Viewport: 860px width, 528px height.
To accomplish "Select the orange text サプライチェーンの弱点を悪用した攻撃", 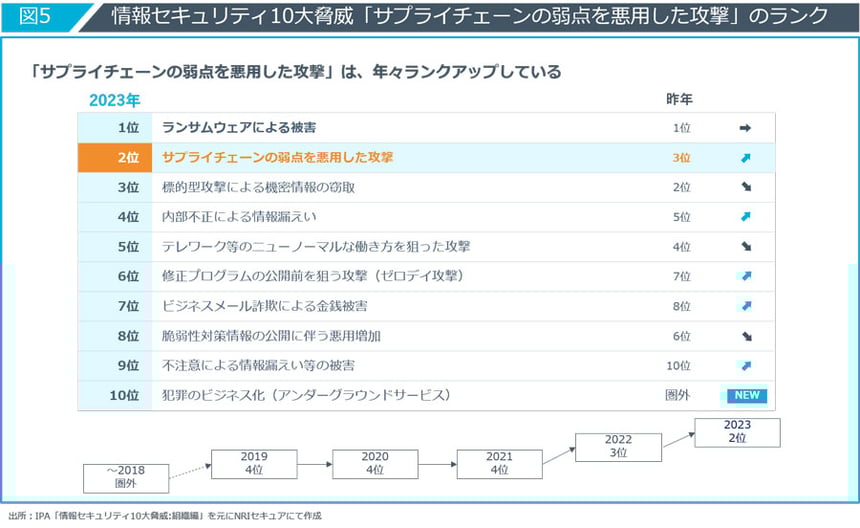I will tap(278, 157).
